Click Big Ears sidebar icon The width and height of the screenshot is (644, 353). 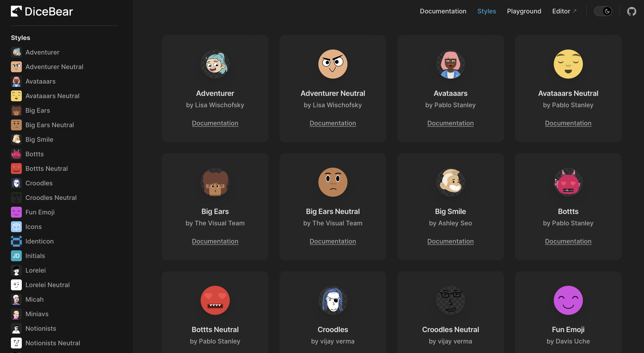click(16, 110)
